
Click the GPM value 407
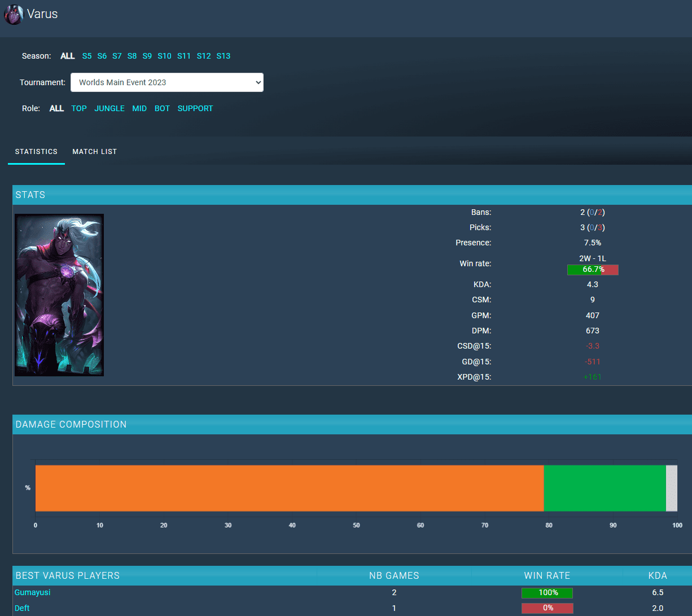[593, 315]
